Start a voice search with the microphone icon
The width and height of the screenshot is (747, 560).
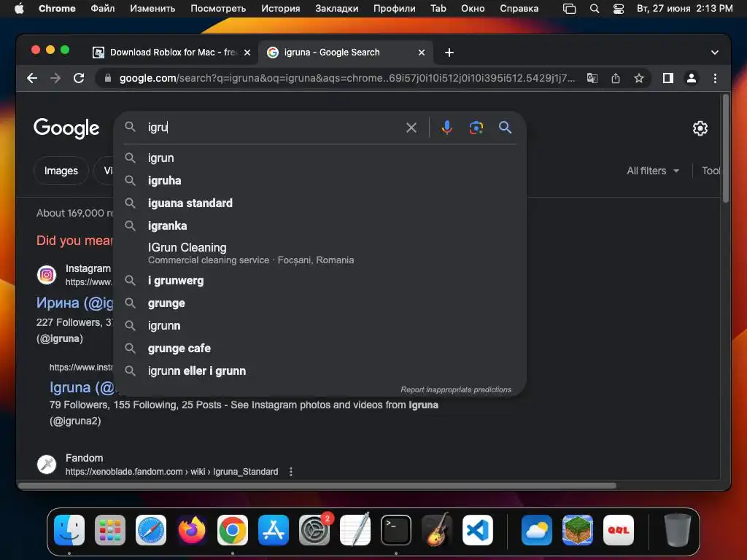coord(446,127)
